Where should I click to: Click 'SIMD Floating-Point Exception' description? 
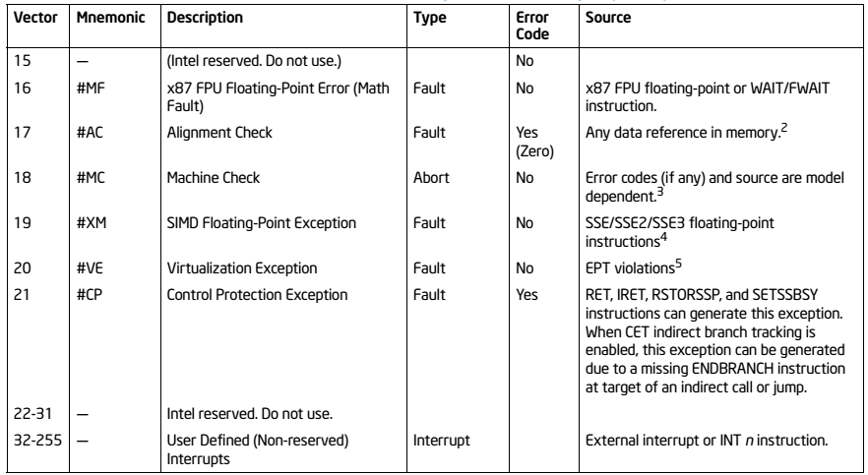[x=262, y=223]
